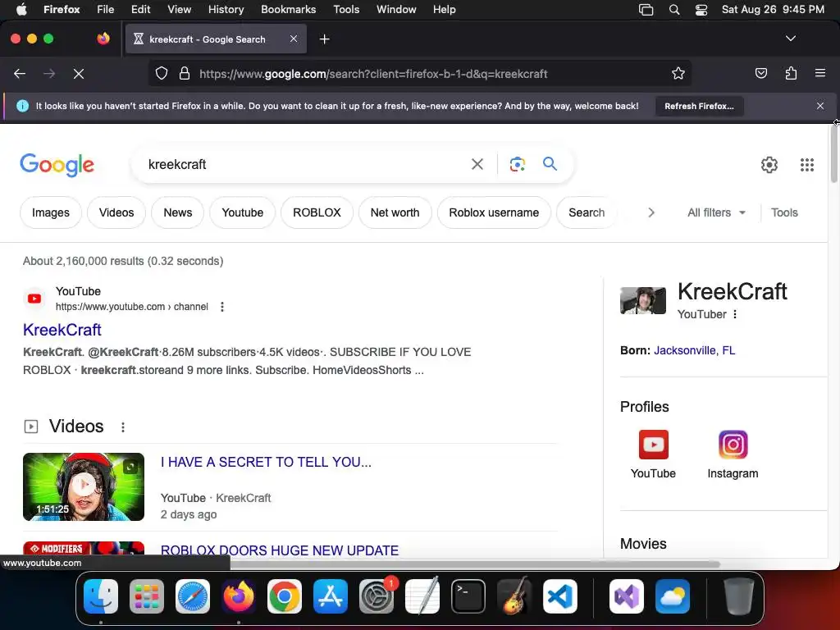The width and height of the screenshot is (840, 630).
Task: Open the File menu
Action: 105,10
